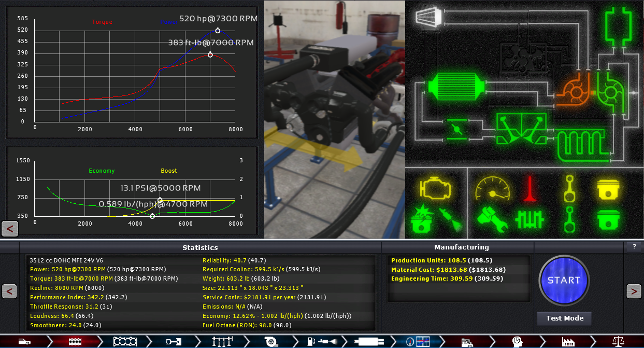Advance to next page with right arrow
Viewport: 644px width, 348px height.
pos(634,291)
